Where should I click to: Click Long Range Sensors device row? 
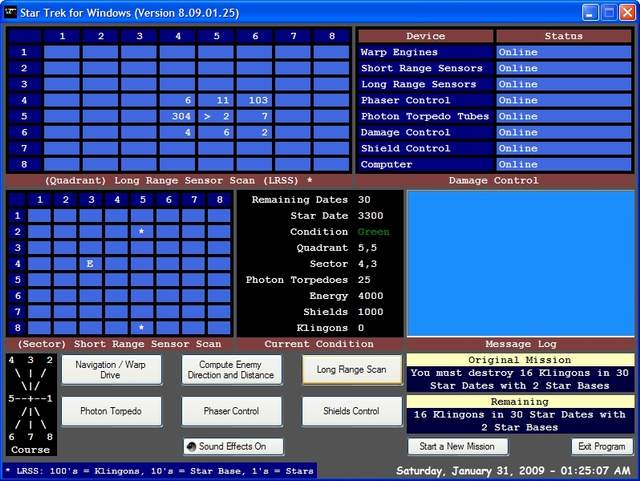(495, 84)
